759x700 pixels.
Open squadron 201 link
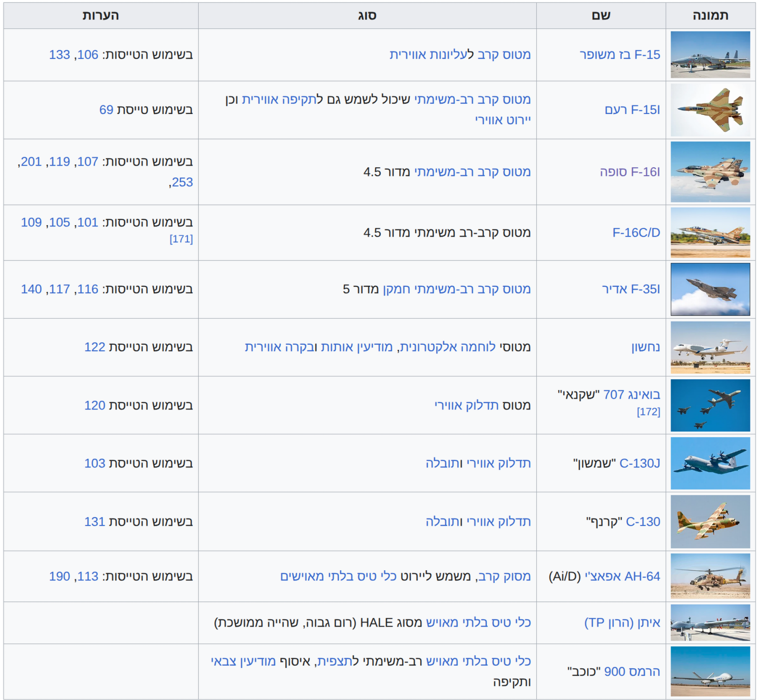tap(31, 162)
